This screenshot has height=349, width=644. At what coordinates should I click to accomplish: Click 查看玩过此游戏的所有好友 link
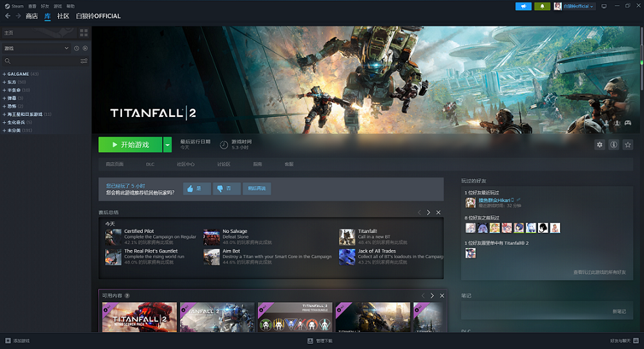tap(599, 272)
